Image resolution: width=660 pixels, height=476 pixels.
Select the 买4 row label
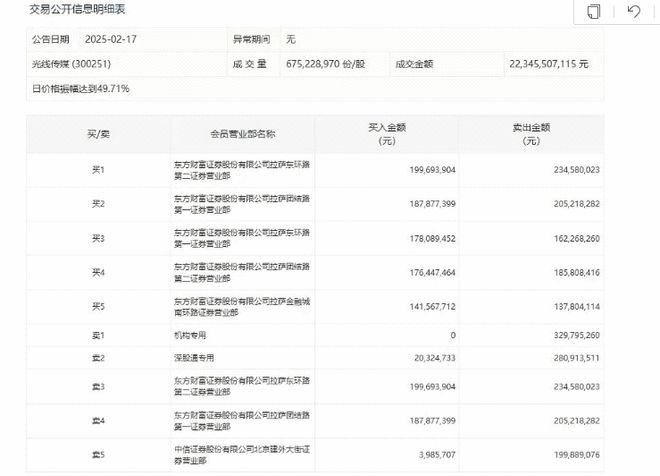click(x=98, y=272)
